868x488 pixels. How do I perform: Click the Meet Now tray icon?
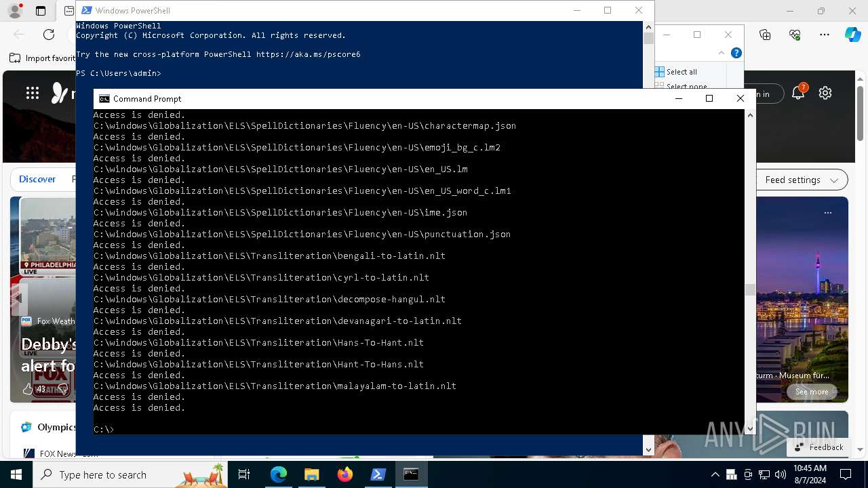click(748, 474)
